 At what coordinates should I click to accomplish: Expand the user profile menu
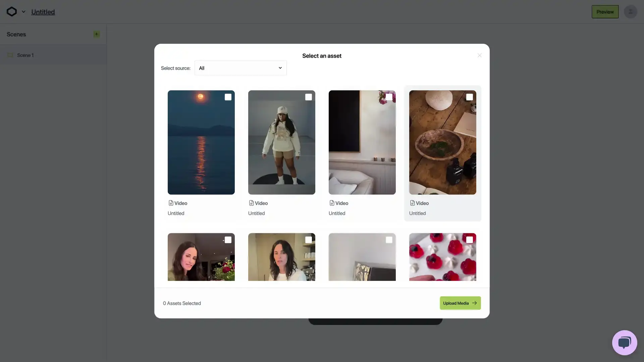coord(630,11)
